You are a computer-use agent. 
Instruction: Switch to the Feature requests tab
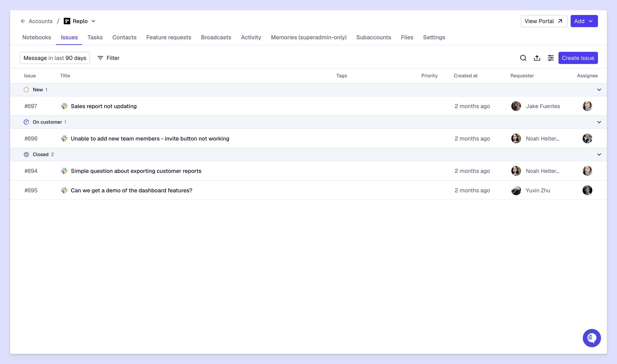pyautogui.click(x=168, y=37)
